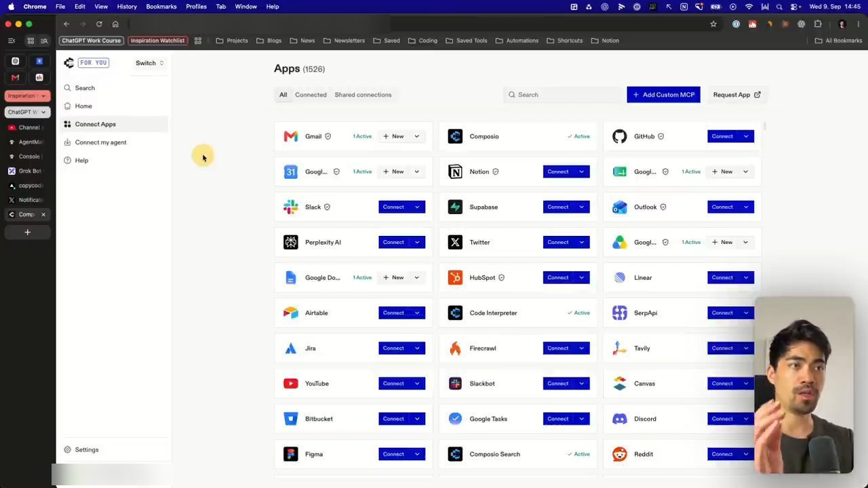Click the HubSpot logo icon
The image size is (868, 488).
pos(455,277)
